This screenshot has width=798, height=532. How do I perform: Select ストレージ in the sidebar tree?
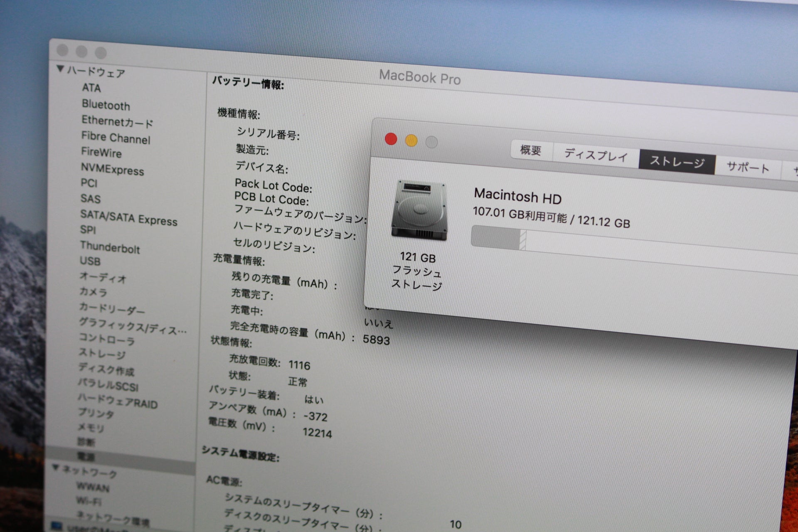point(102,353)
